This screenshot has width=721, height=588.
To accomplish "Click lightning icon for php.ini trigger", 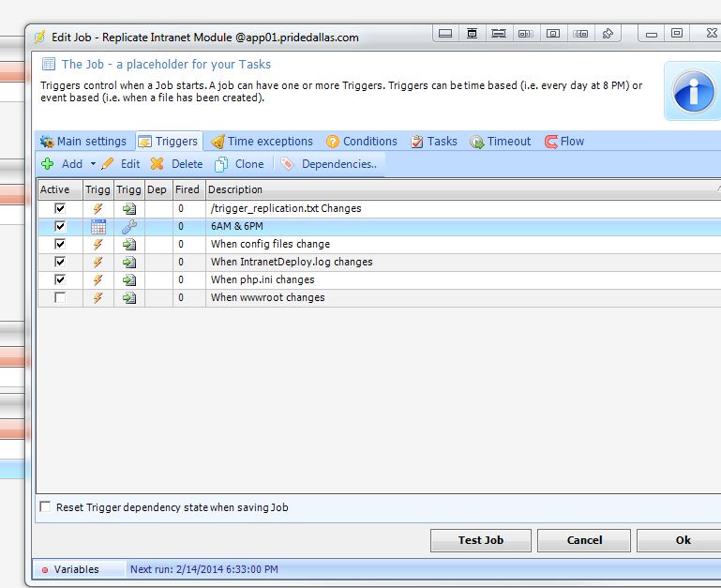I will [98, 279].
